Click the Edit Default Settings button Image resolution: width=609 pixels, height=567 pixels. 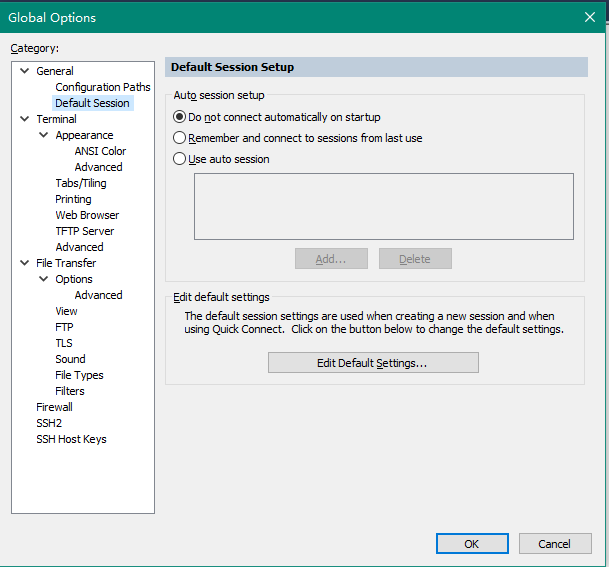(x=373, y=363)
